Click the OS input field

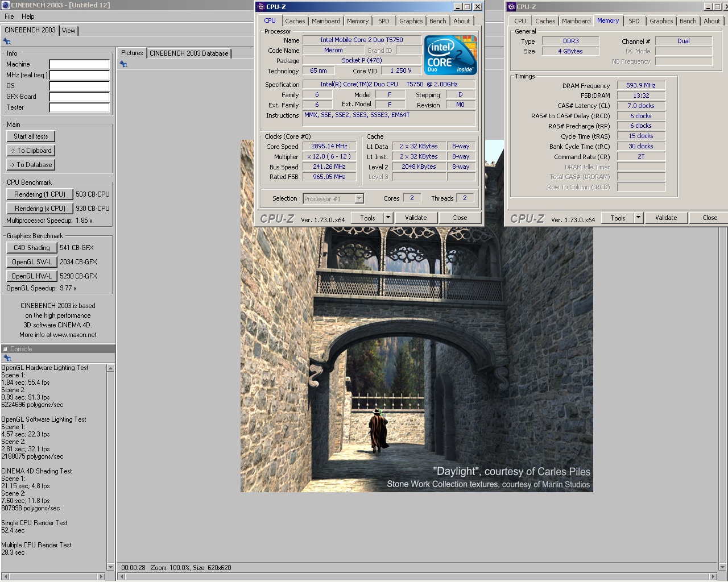80,86
